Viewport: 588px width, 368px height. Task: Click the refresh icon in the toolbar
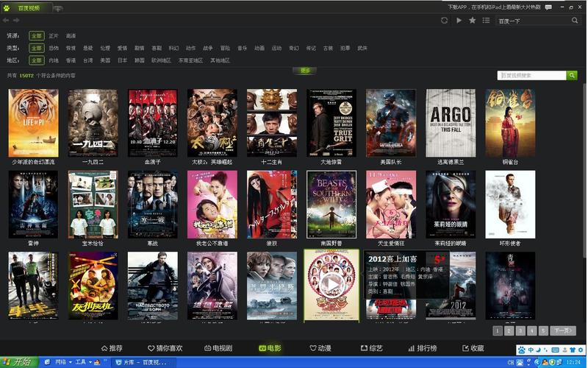444,21
